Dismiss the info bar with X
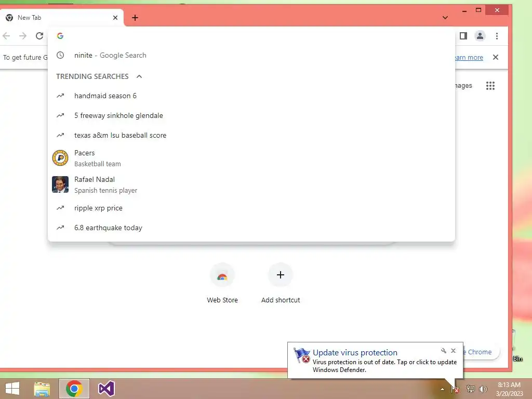532x399 pixels. (496, 57)
